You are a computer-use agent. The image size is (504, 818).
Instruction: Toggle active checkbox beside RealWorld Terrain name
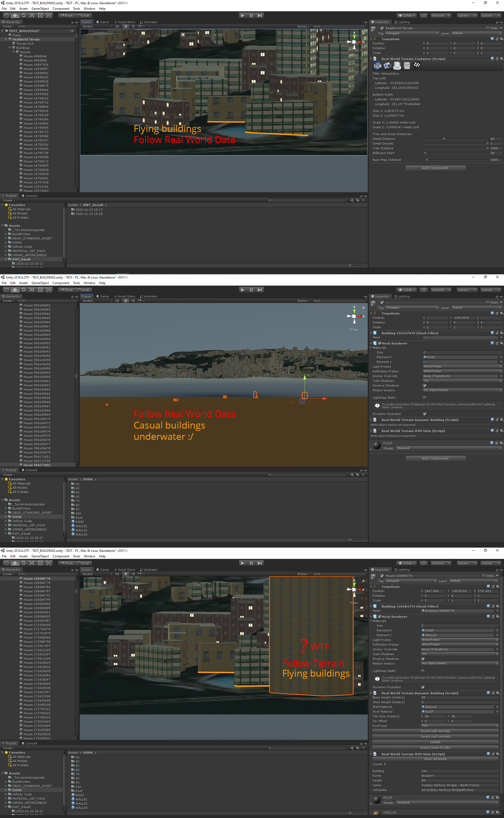[x=382, y=28]
